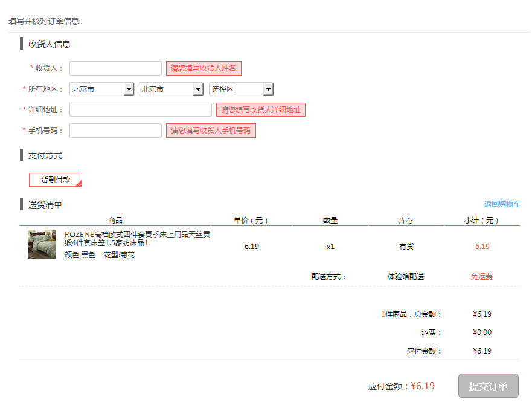Expand the city dropdown before 选择区
Image resolution: width=532 pixels, height=408 pixels.
[x=171, y=89]
